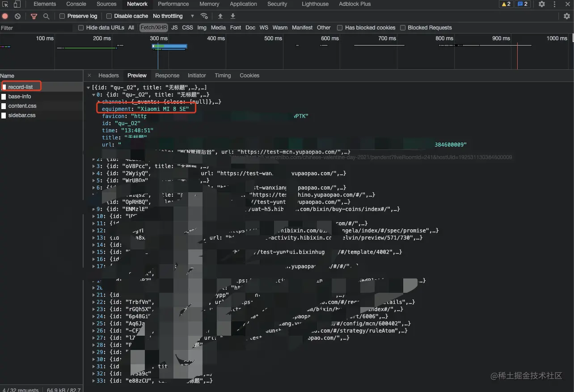Open the network search magnifier

[46, 16]
